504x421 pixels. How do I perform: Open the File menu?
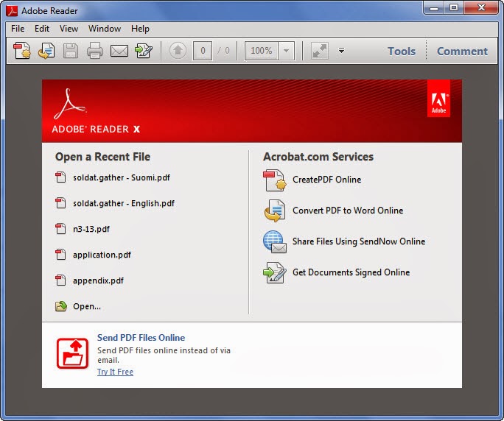18,29
